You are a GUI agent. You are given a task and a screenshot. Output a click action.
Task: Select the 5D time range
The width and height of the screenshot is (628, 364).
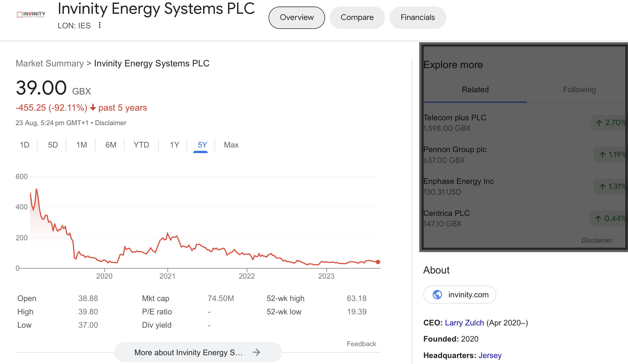pyautogui.click(x=53, y=145)
